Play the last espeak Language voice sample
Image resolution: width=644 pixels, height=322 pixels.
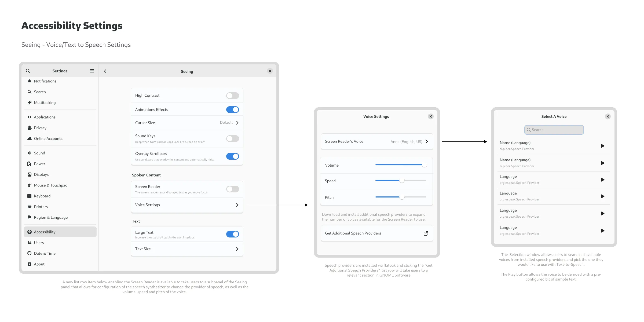point(602,231)
